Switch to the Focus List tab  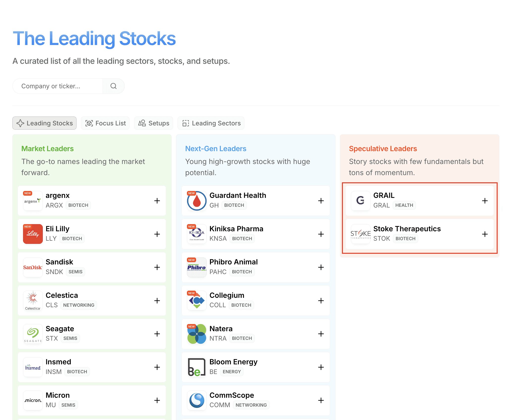(x=105, y=123)
